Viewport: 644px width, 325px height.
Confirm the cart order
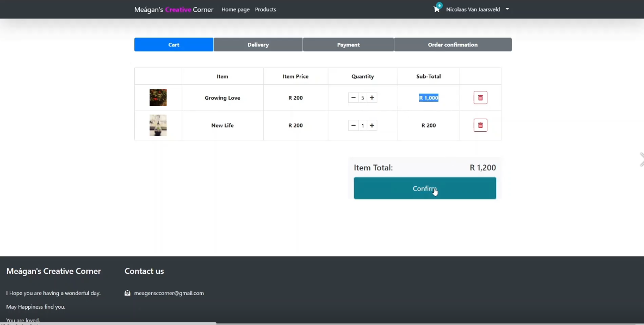point(425,188)
